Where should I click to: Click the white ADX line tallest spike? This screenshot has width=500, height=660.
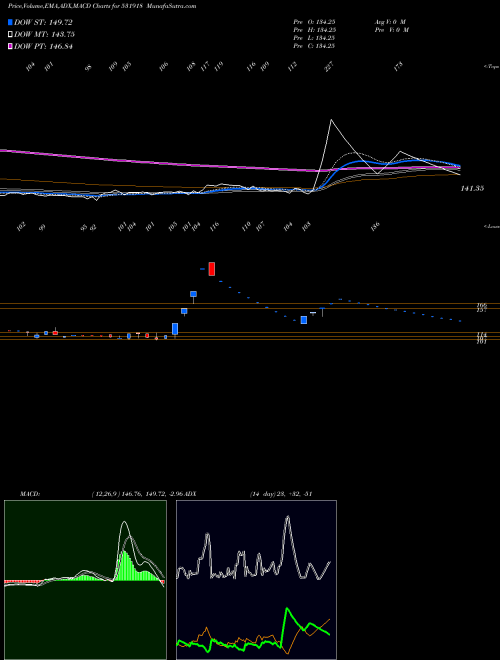point(288,518)
